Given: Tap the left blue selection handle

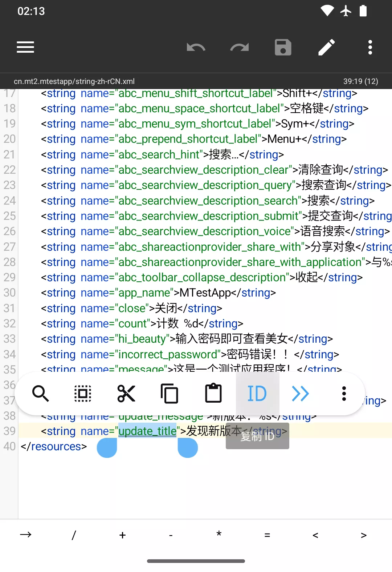Looking at the screenshot, I should tap(107, 448).
